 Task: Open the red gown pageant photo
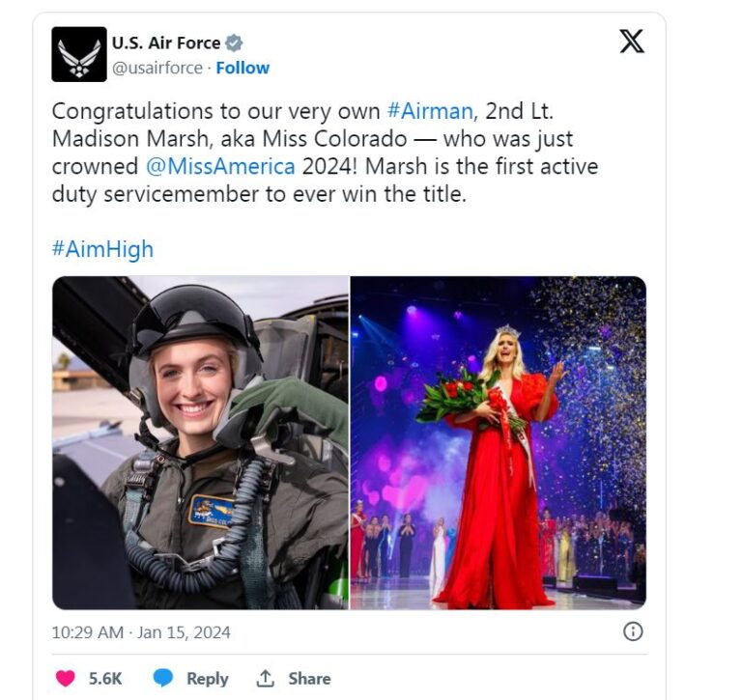(x=499, y=442)
